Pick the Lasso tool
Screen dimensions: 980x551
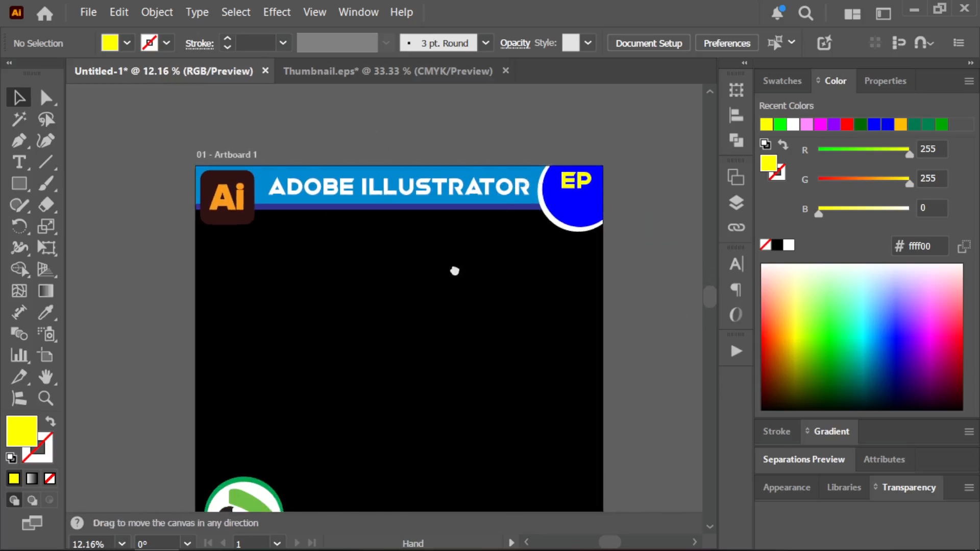[46, 119]
